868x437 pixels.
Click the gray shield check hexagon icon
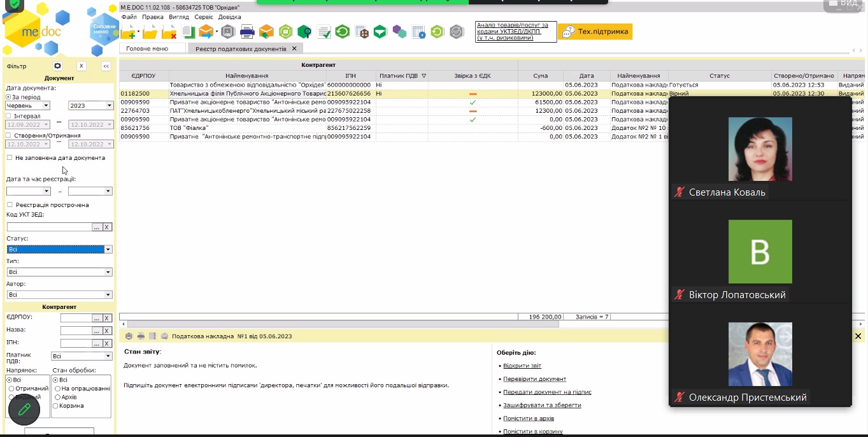(457, 31)
